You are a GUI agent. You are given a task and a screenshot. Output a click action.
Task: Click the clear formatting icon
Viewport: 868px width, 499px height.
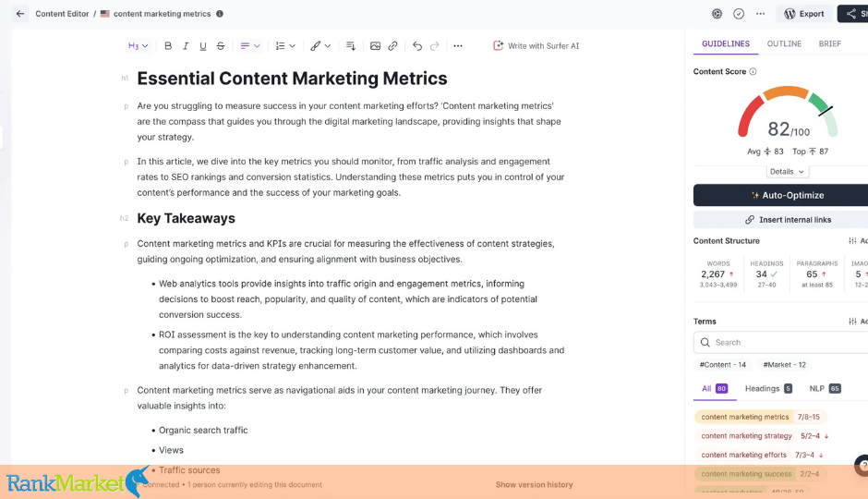tap(350, 46)
